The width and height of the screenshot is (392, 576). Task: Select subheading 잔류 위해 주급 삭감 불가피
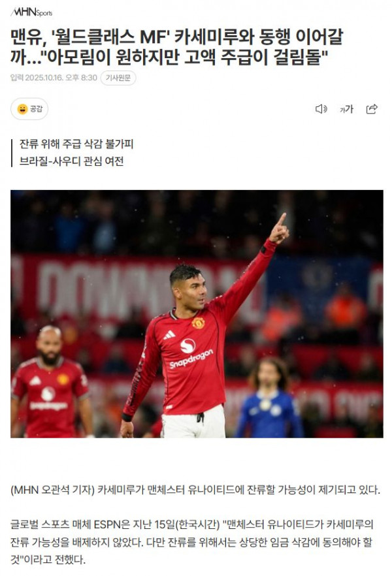76,144
